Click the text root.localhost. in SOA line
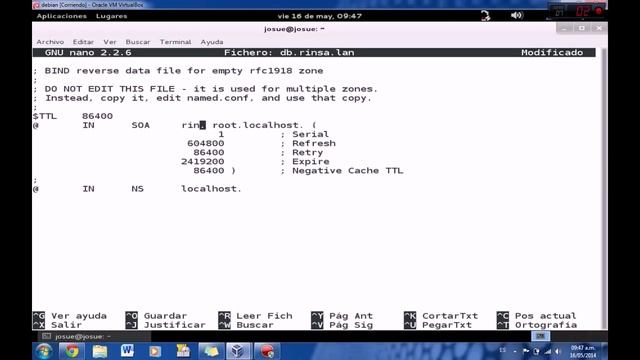Screen dimensions: 640x360 pyautogui.click(x=258, y=125)
